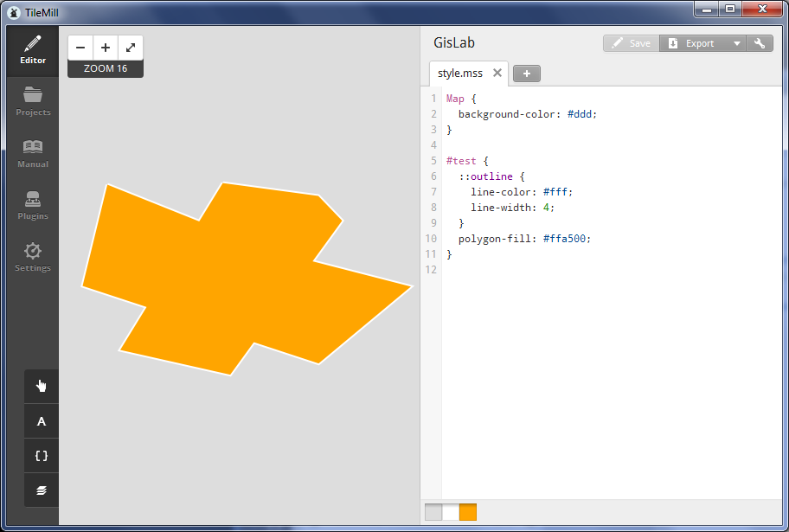Add a new stylesheet tab
Image resolution: width=789 pixels, height=532 pixels.
[x=526, y=74]
